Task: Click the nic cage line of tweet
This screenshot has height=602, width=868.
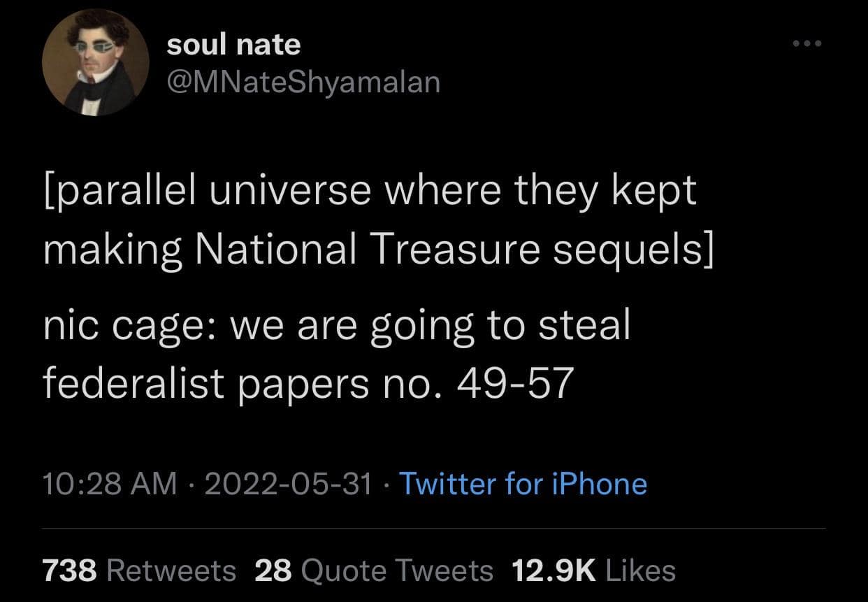Action: click(336, 326)
